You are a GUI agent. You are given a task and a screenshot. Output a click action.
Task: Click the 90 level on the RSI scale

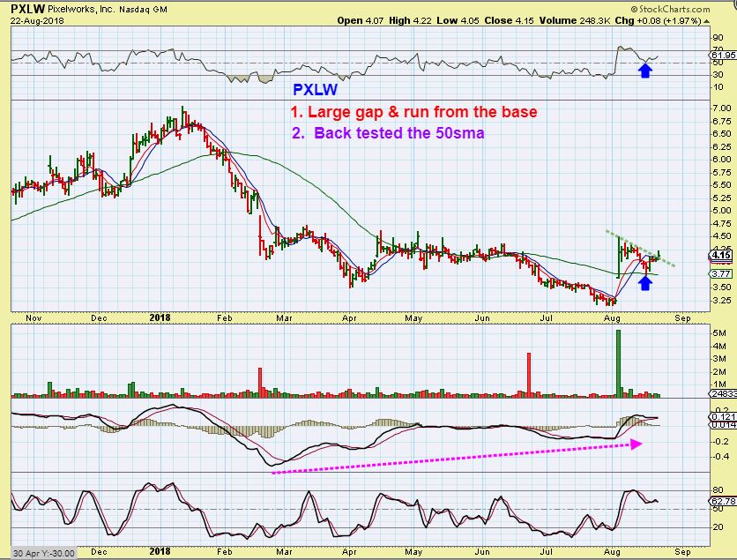(718, 38)
